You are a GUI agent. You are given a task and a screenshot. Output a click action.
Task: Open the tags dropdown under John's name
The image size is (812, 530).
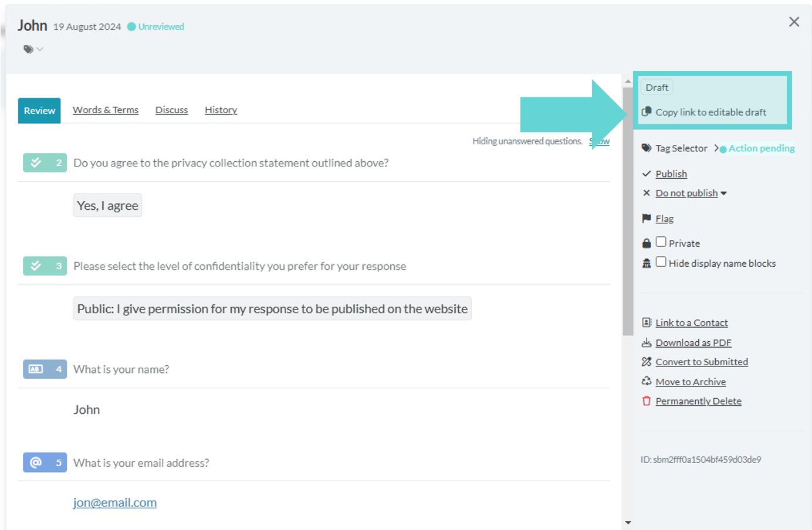(x=33, y=49)
